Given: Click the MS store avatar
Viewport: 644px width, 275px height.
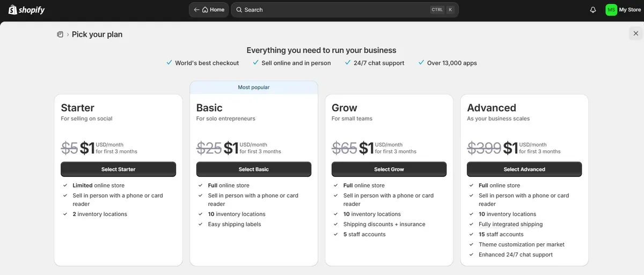Looking at the screenshot, I should pyautogui.click(x=611, y=10).
